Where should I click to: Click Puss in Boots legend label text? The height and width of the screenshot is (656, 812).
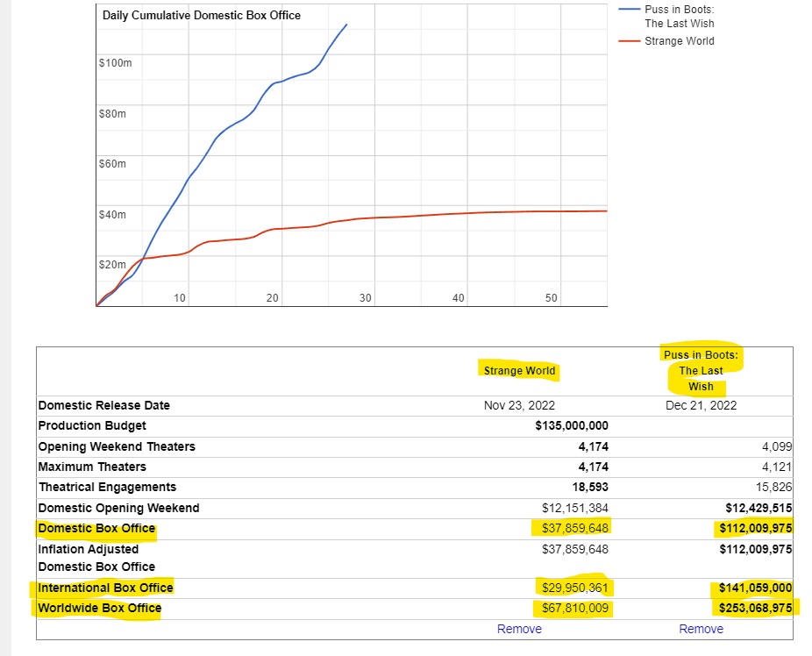click(680, 17)
